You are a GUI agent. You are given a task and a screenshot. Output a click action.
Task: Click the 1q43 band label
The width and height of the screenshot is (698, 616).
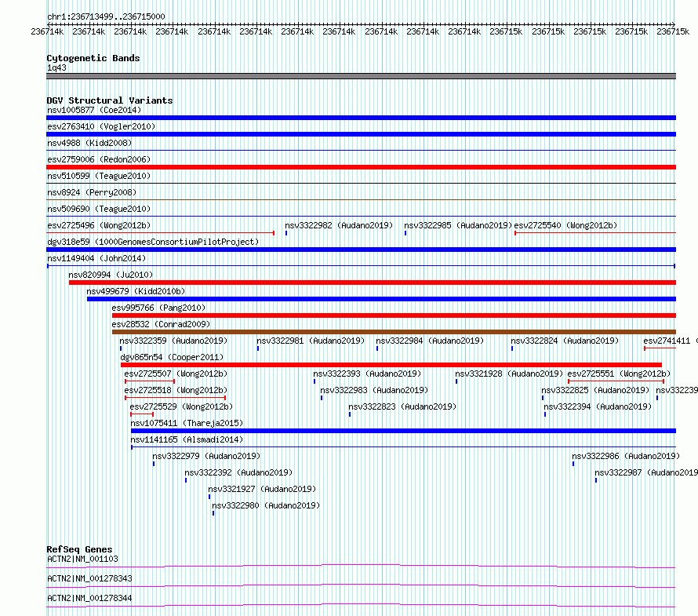point(56,67)
